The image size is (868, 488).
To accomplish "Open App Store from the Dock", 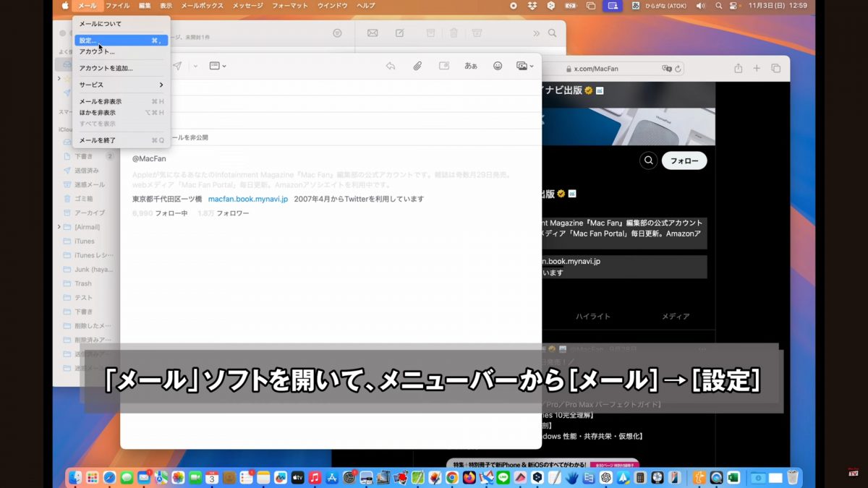I will pyautogui.click(x=332, y=477).
